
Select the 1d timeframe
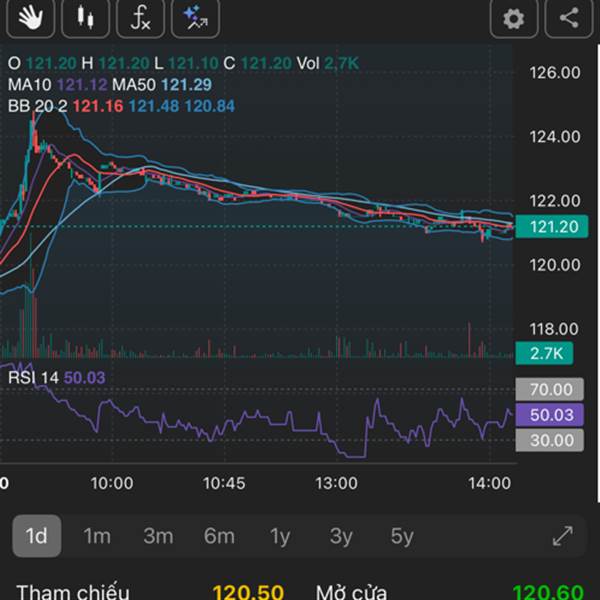(37, 536)
